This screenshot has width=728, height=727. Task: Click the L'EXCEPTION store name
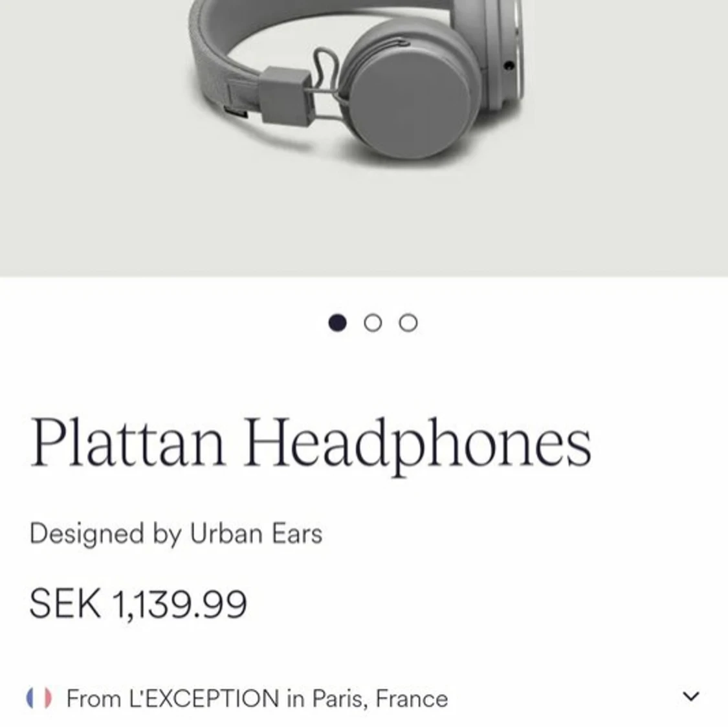click(x=203, y=699)
